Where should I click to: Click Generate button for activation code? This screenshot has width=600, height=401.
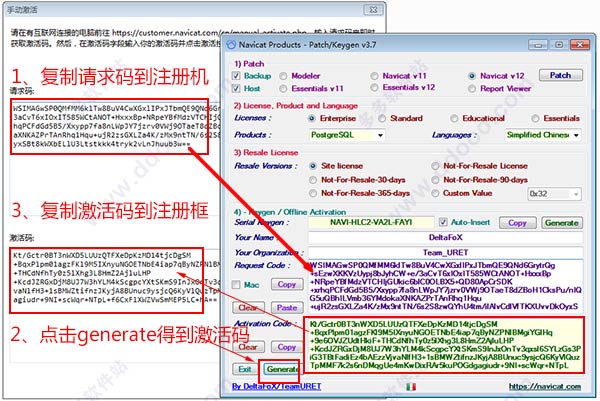281,369
